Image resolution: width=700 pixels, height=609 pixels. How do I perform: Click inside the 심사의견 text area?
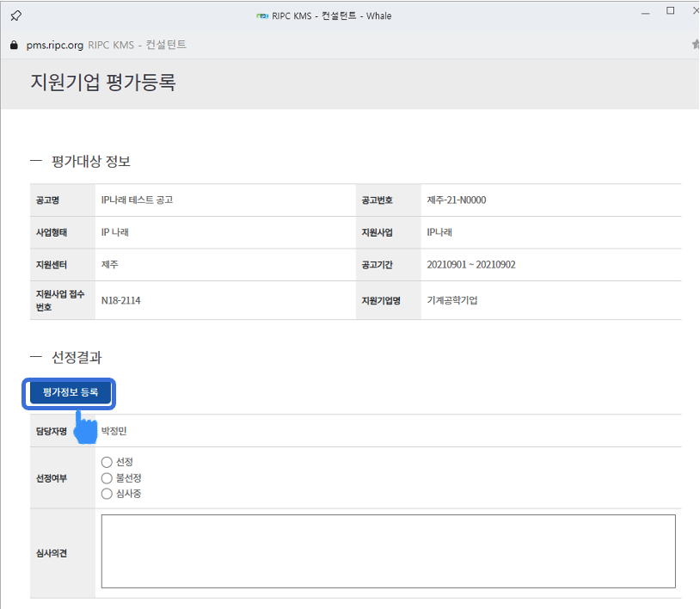pyautogui.click(x=388, y=551)
